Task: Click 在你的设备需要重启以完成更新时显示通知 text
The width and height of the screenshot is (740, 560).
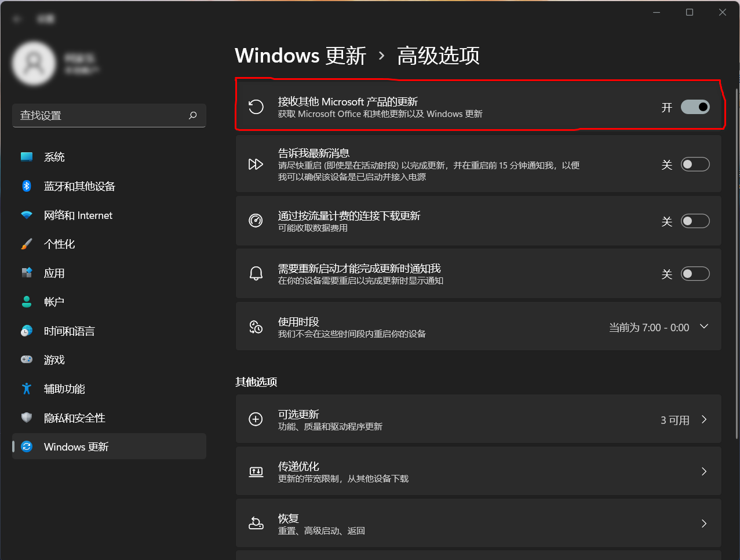Action: pos(361,281)
